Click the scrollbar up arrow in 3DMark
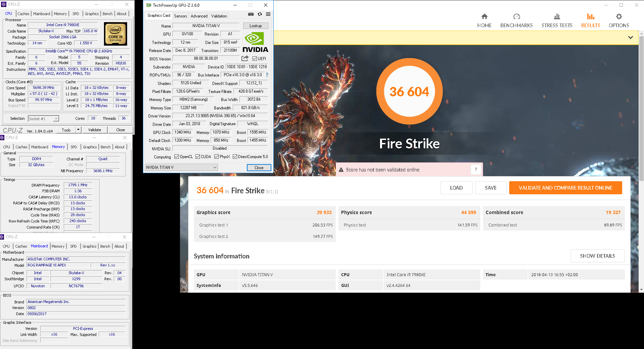The width and height of the screenshot is (644, 349). click(x=641, y=34)
